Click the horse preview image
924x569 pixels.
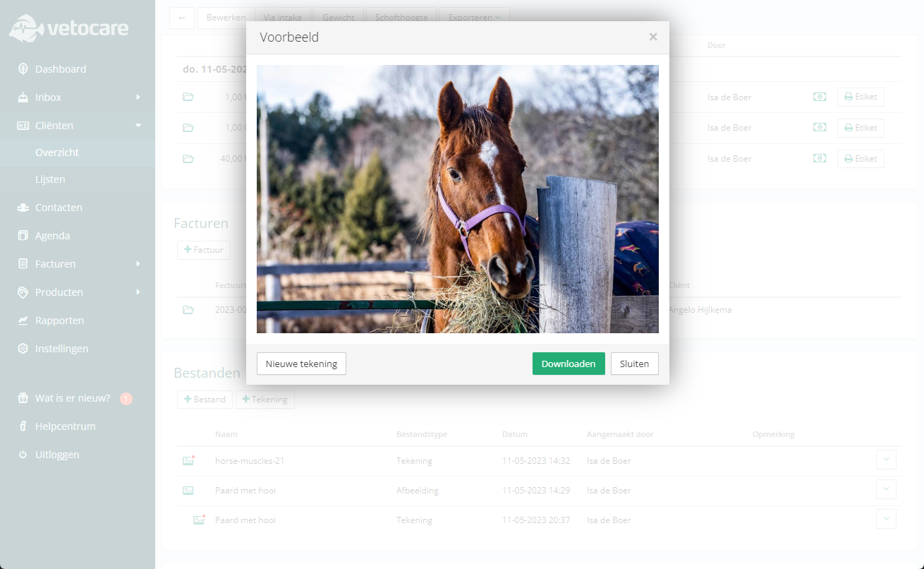458,199
